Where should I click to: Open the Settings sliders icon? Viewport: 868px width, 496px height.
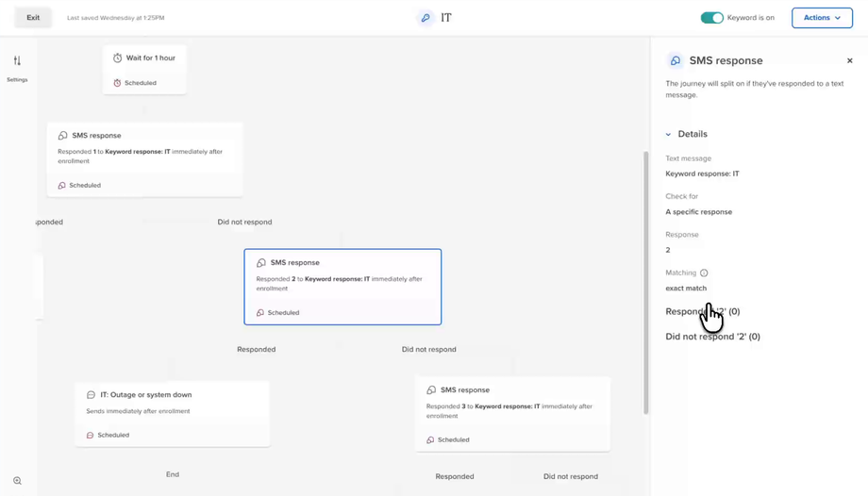[17, 60]
